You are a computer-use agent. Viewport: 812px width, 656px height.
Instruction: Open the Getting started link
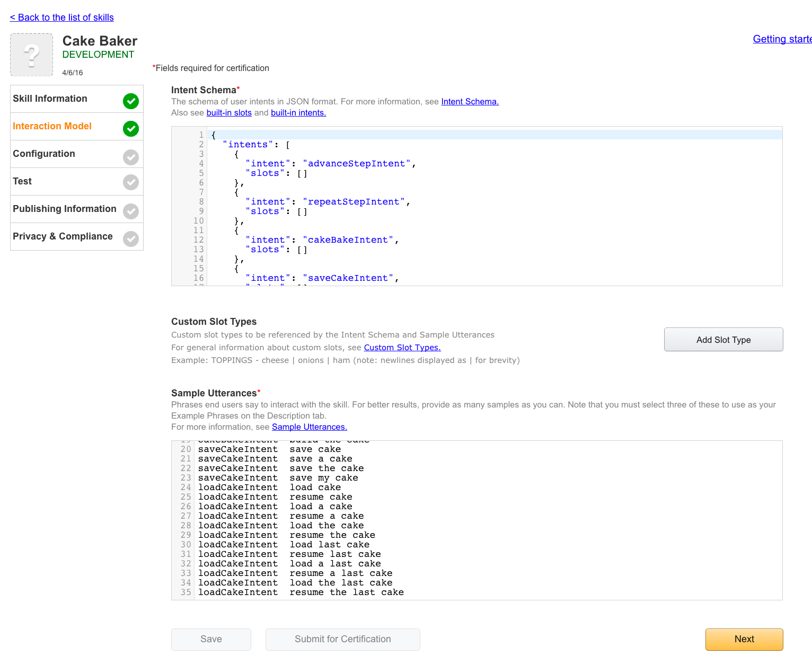[782, 39]
